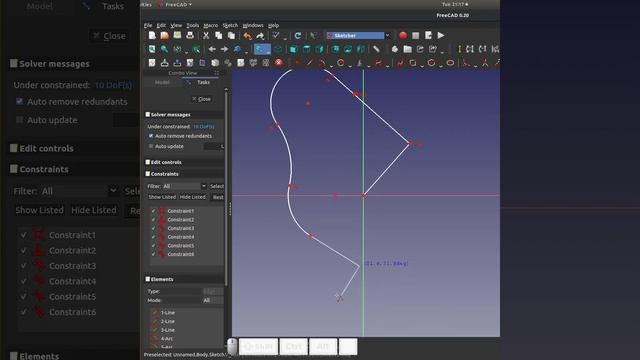The image size is (640, 360).
Task: Open the Filter All dropdown in Combo View
Action: point(184,186)
